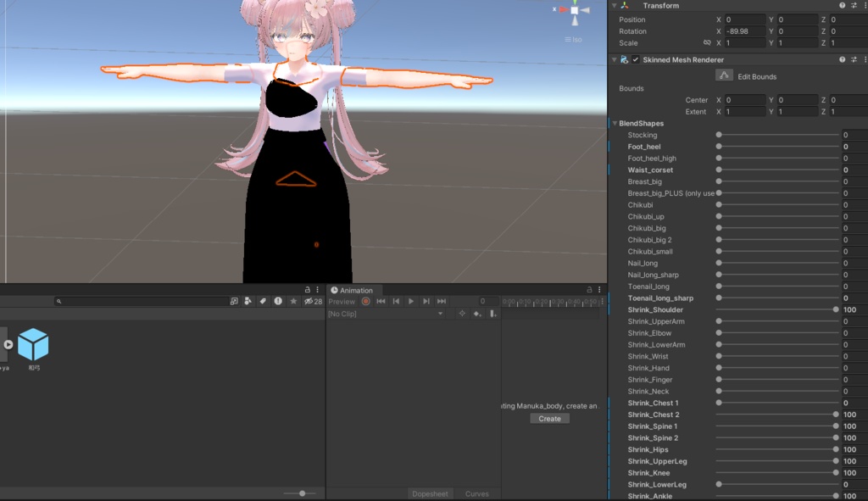Click the Edit Bounds tool button

pyautogui.click(x=724, y=75)
